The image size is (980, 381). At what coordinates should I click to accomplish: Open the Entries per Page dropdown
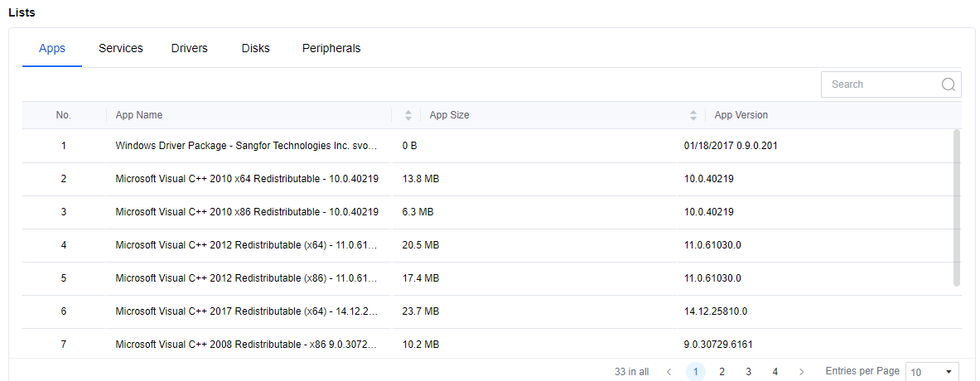(x=933, y=372)
